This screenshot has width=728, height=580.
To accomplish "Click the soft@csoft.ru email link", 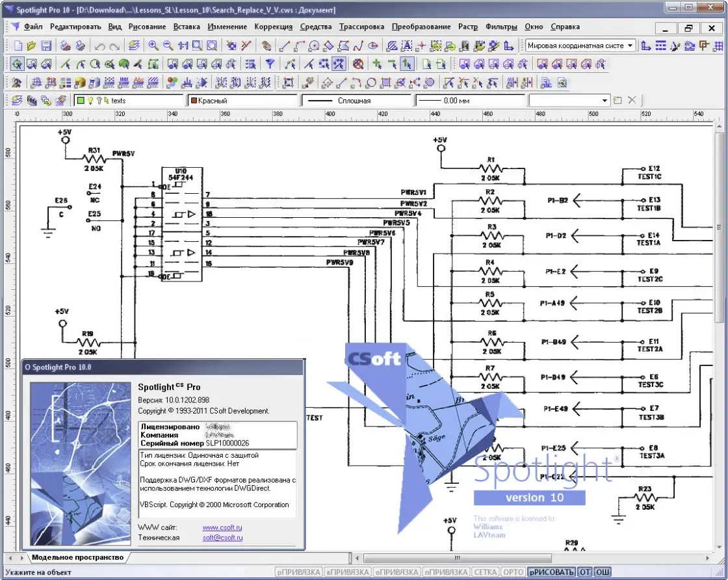I will tap(223, 538).
